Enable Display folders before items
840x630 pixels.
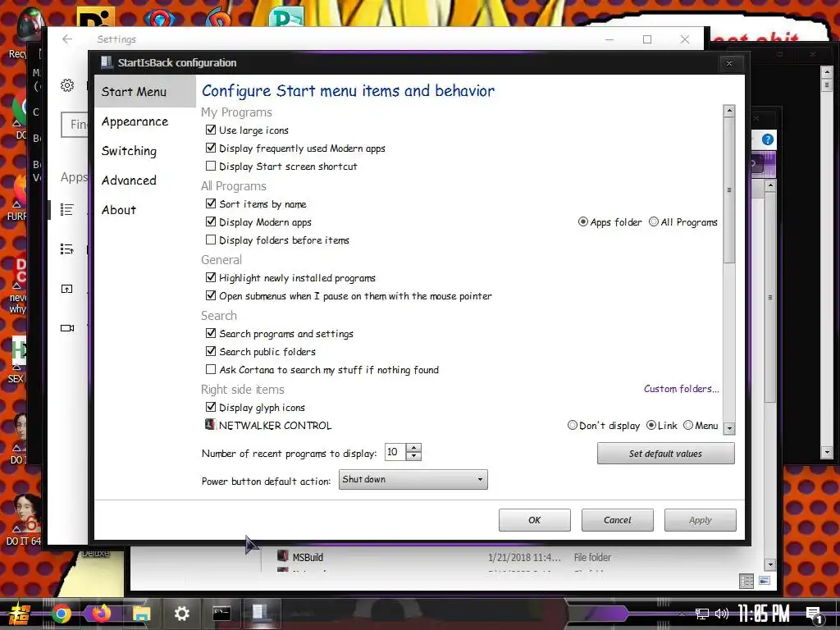click(211, 240)
